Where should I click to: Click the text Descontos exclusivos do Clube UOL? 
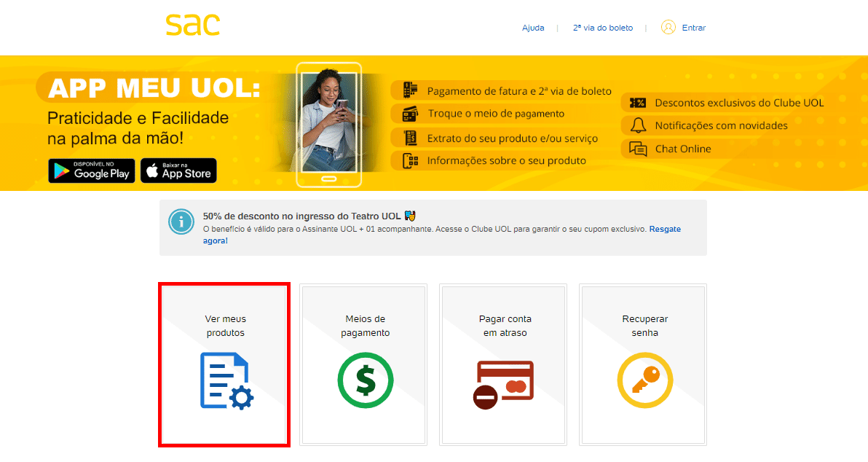click(740, 103)
